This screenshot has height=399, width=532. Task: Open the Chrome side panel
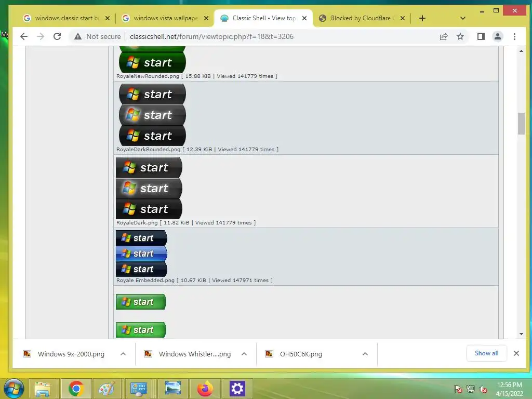point(481,36)
